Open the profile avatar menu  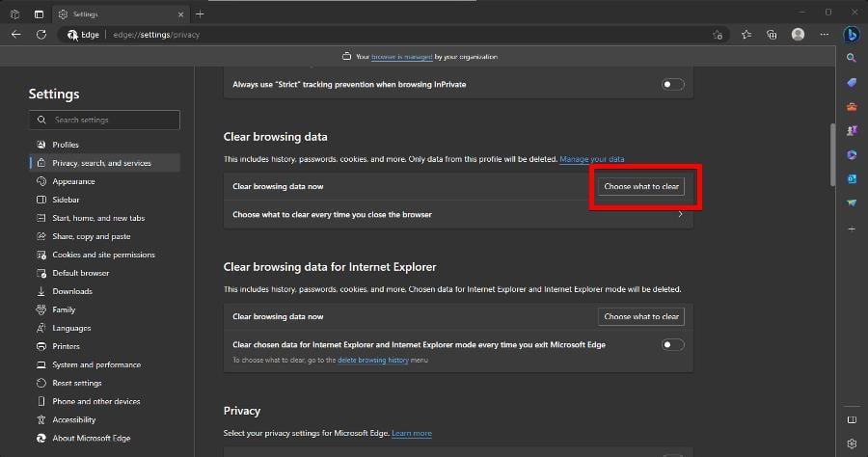click(x=798, y=35)
